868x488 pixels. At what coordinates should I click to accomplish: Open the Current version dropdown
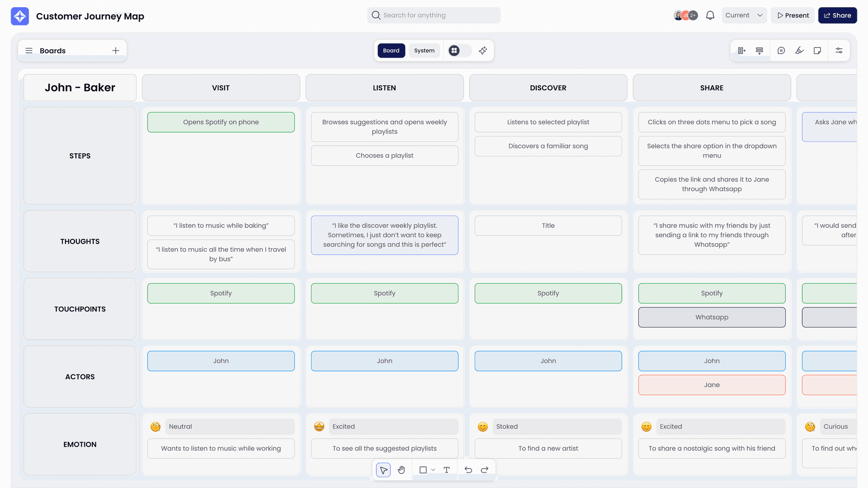pyautogui.click(x=744, y=15)
